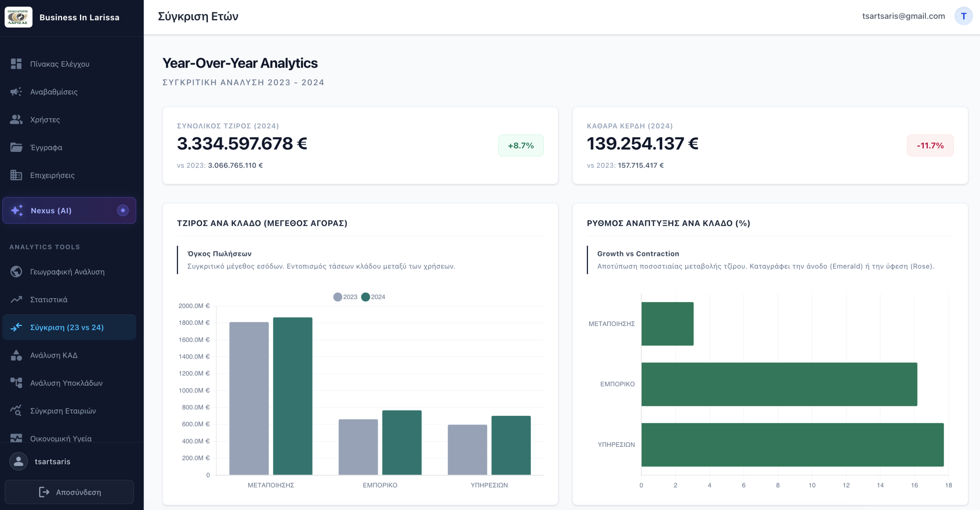Screen dimensions: 980x510
Task: Open the Πίνακας Ελέγχου dashboard icon
Action: click(16, 64)
